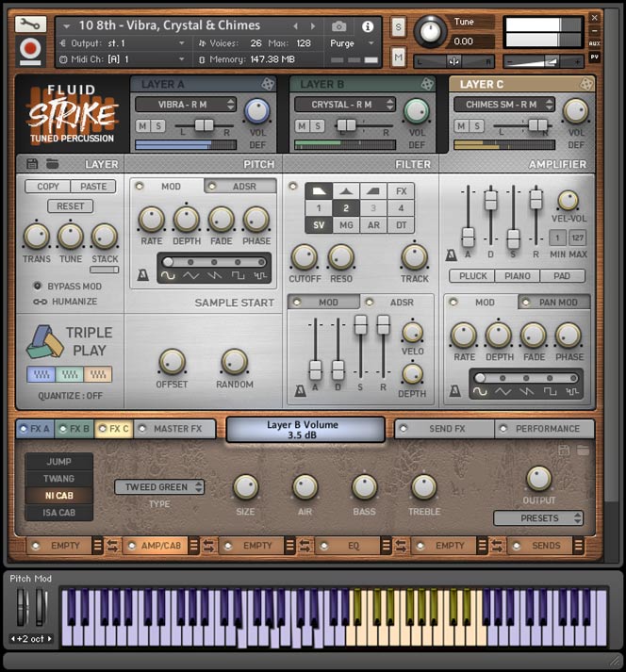
Task: Switch to FX A tab
Action: [x=36, y=429]
